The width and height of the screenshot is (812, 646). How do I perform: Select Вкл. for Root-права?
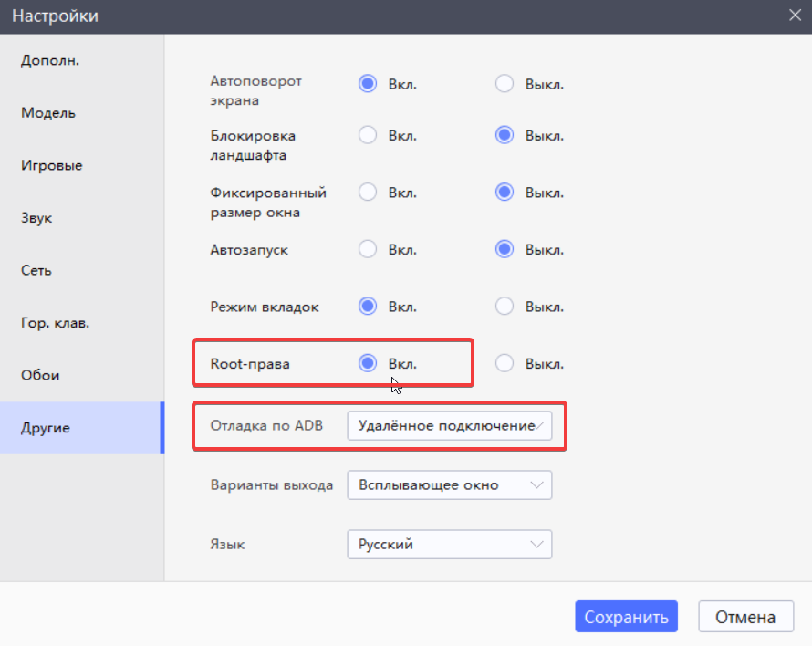(368, 363)
